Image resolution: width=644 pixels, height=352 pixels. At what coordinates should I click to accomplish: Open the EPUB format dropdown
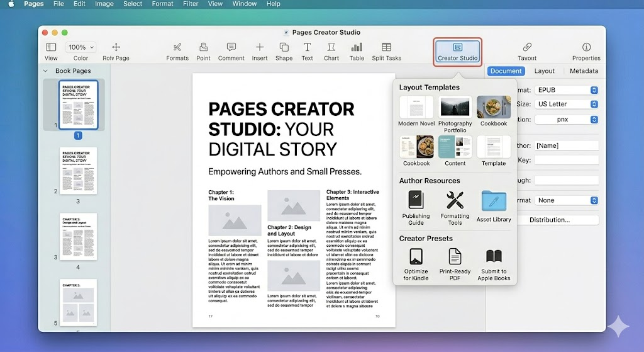tap(567, 89)
